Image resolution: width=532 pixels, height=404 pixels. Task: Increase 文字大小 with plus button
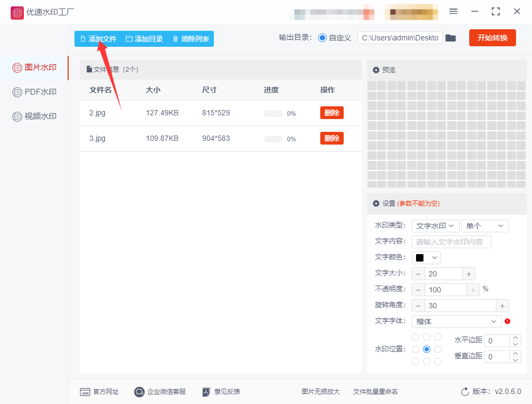(469, 274)
